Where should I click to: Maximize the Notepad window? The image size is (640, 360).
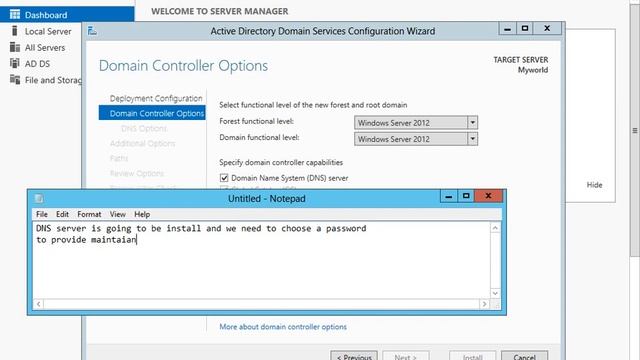tap(466, 196)
